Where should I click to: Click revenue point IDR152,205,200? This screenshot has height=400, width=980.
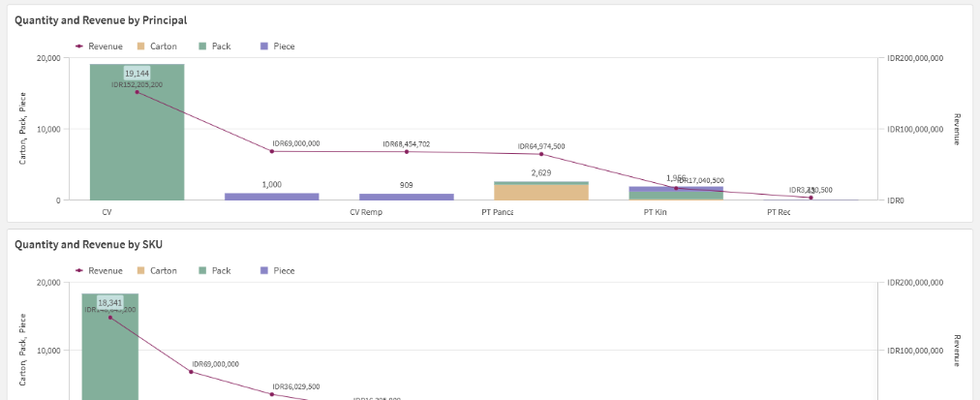[137, 92]
